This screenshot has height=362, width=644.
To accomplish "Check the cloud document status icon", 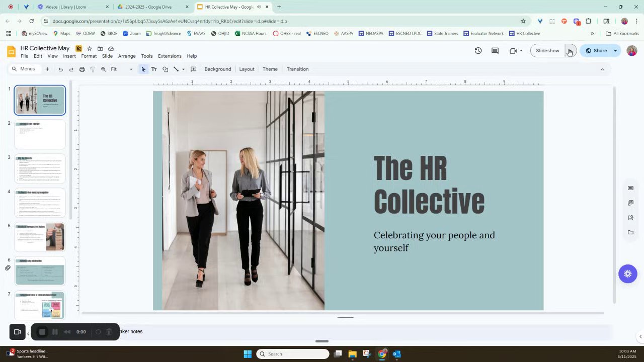I will point(111,48).
